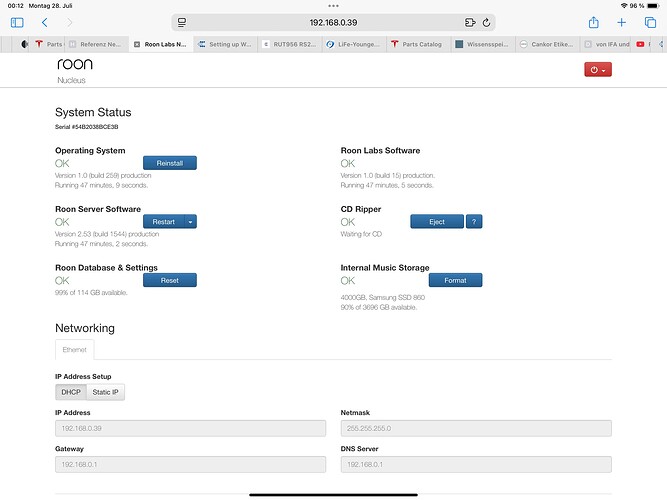
Task: Click the address bar showing 192.168.0.39
Action: 333,23
